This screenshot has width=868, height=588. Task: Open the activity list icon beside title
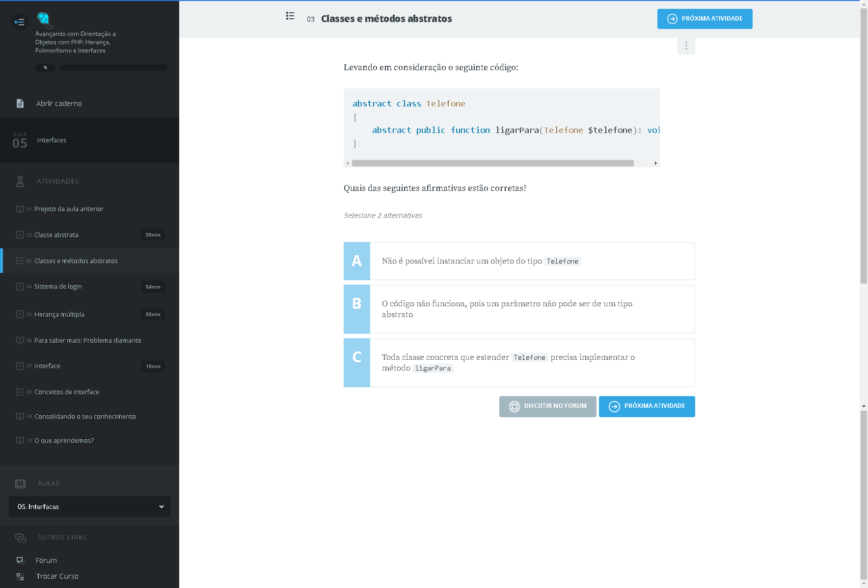pyautogui.click(x=290, y=16)
